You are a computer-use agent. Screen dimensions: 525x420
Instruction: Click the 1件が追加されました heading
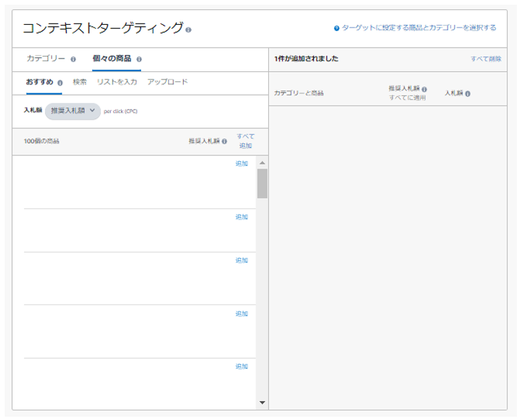(x=307, y=58)
